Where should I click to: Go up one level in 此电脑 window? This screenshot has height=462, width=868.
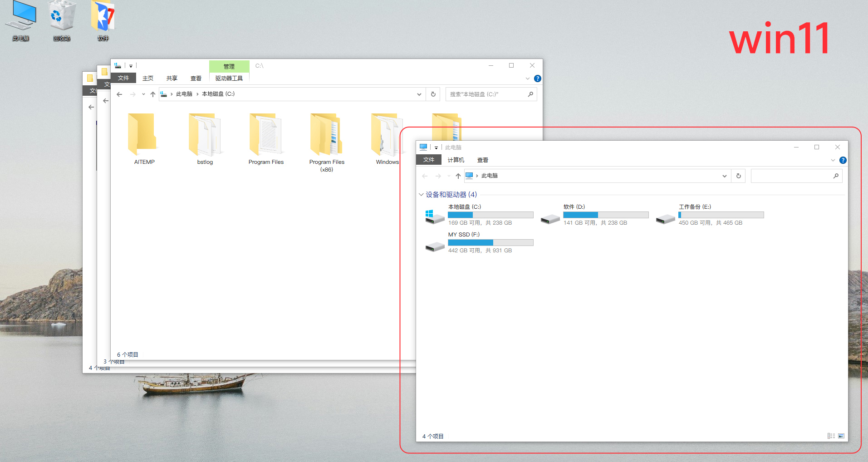pyautogui.click(x=458, y=176)
